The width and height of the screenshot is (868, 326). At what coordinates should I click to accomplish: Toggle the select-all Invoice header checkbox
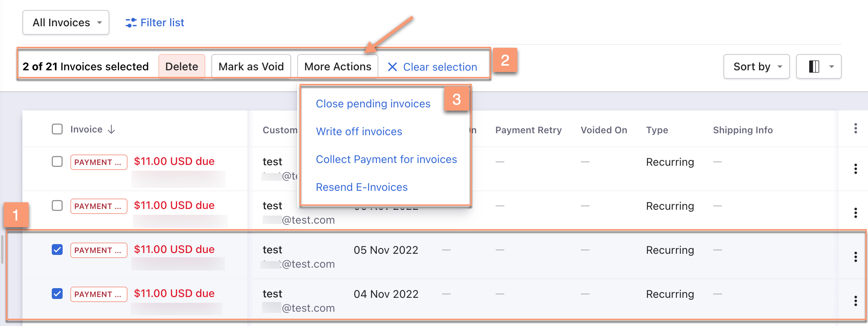point(57,129)
